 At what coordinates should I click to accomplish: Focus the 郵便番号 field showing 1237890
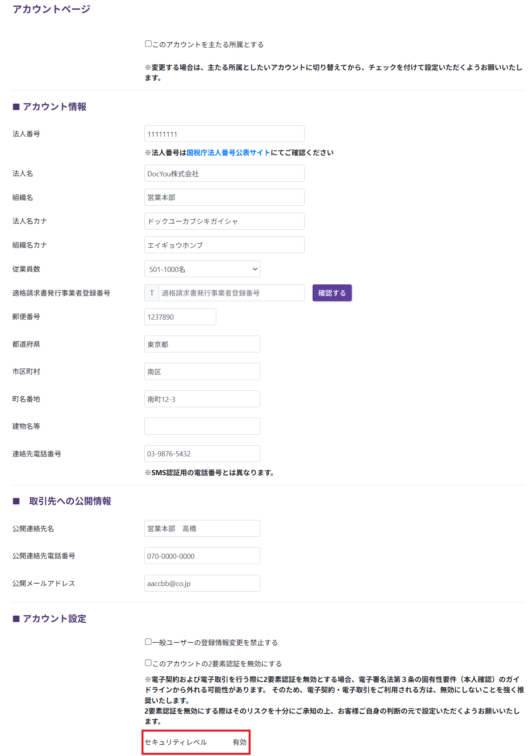pos(180,317)
